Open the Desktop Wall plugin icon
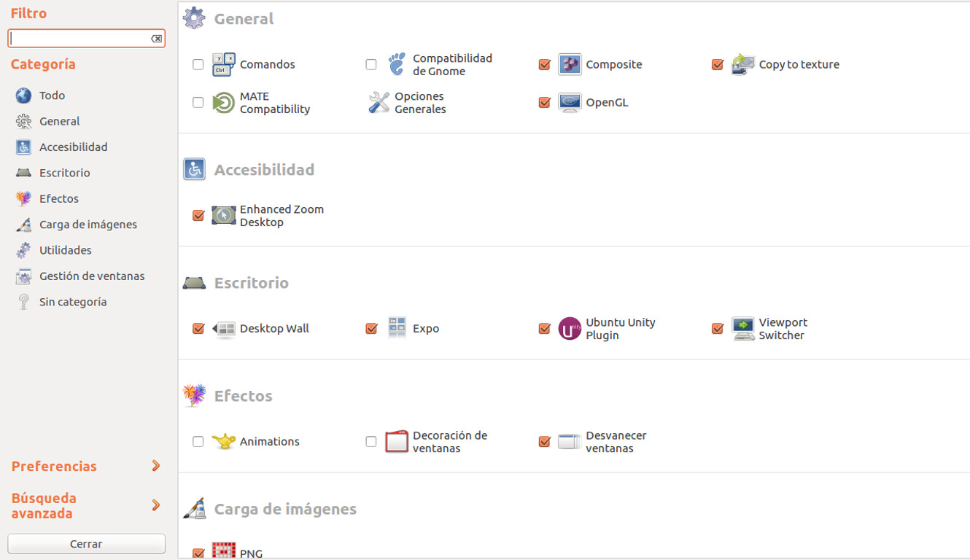 pyautogui.click(x=223, y=328)
